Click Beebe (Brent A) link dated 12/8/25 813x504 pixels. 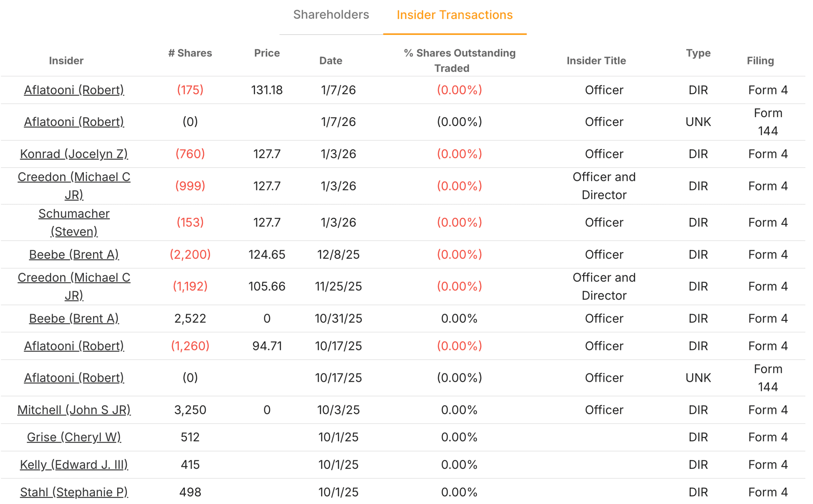click(74, 255)
